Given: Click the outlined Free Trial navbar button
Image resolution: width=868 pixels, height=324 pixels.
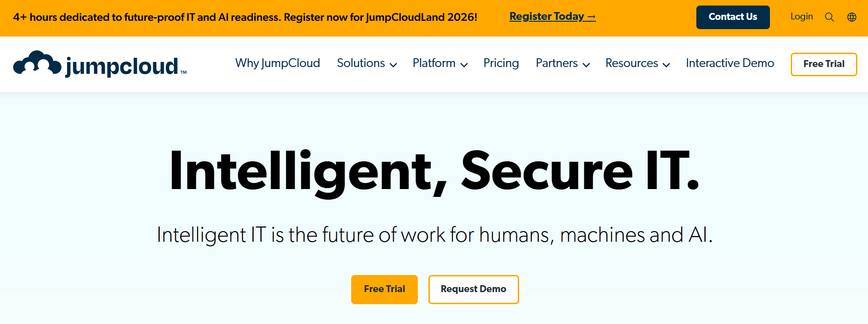Looking at the screenshot, I should click(x=824, y=64).
